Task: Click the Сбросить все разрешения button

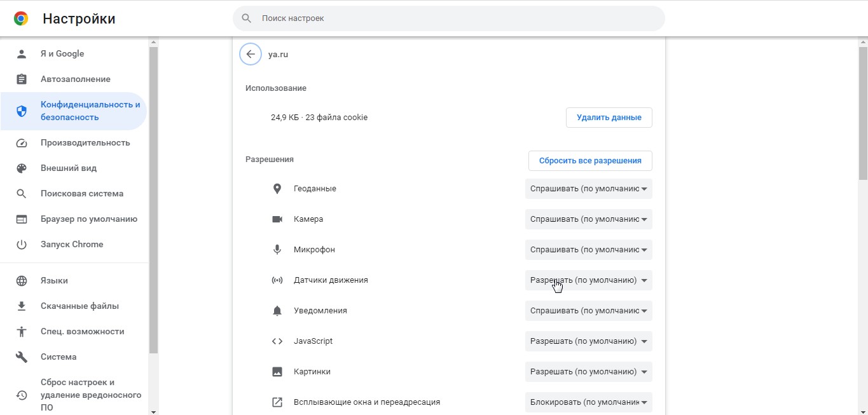Action: coord(589,160)
